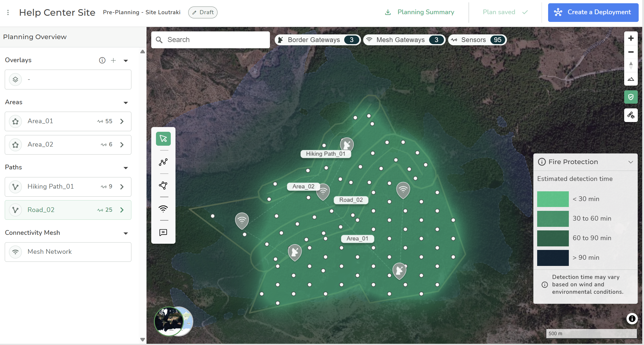Select the draw area polygon tool
Image resolution: width=644 pixels, height=345 pixels.
point(163,185)
